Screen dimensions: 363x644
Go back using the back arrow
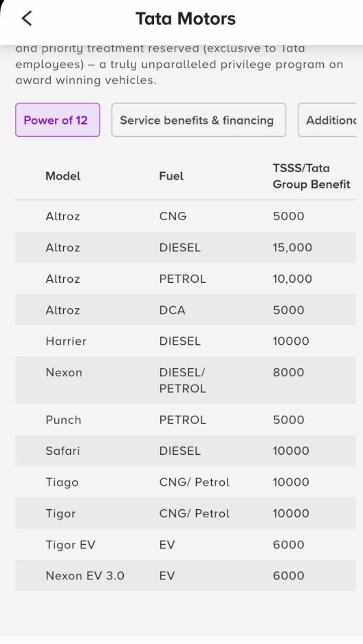click(x=27, y=19)
